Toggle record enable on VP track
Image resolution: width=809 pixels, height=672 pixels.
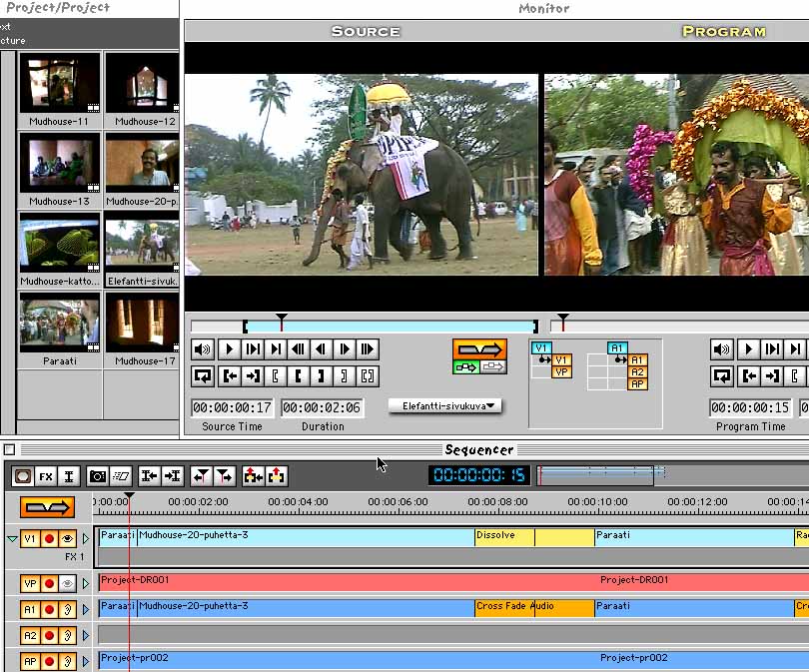[49, 583]
